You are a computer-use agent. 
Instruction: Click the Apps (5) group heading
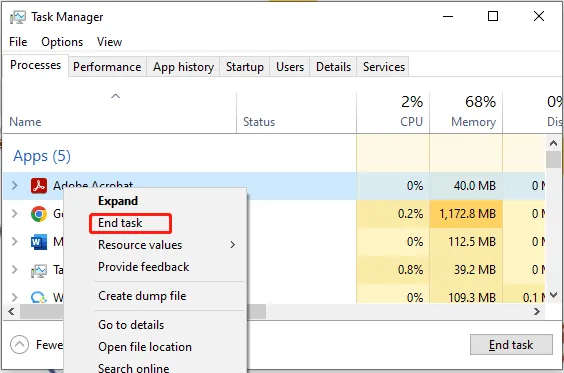click(x=42, y=156)
